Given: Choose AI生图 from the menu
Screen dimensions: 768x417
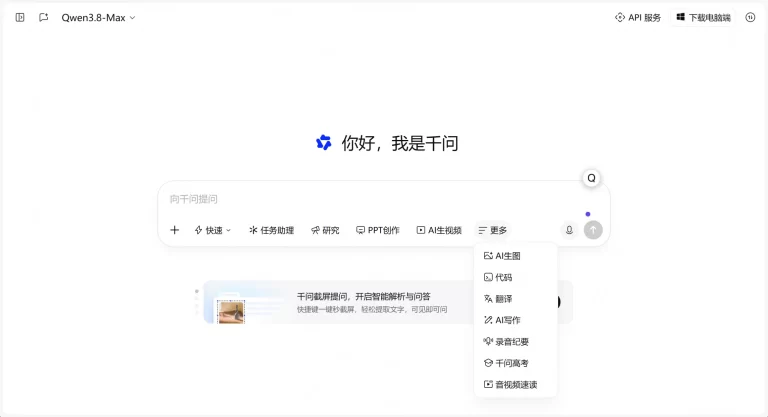Looking at the screenshot, I should click(x=515, y=256).
